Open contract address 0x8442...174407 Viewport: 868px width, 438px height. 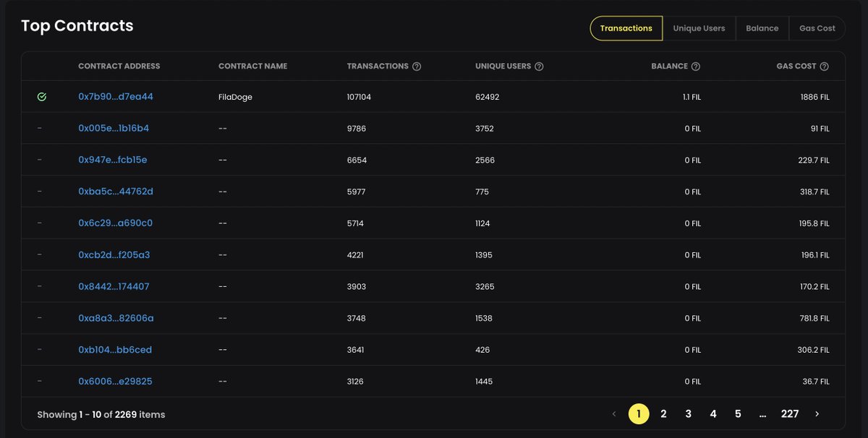point(114,286)
